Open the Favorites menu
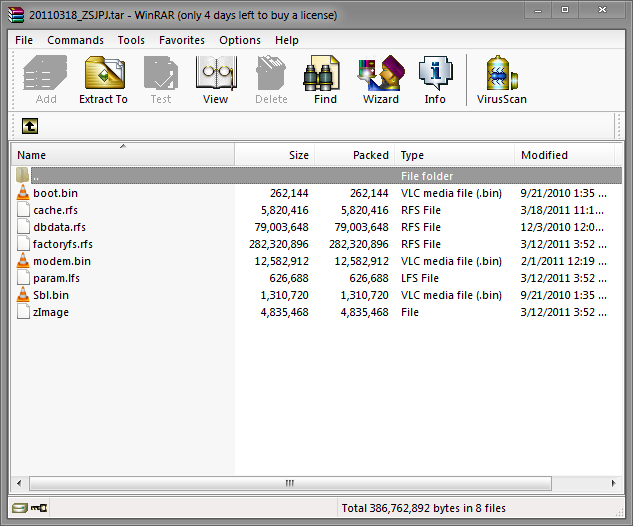Image resolution: width=633 pixels, height=526 pixels. point(181,40)
